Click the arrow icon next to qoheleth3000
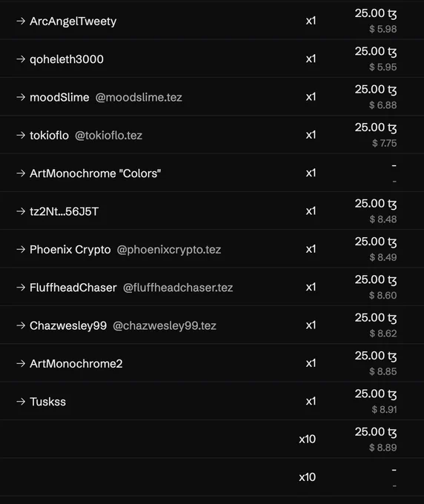The image size is (424, 504). 21,59
